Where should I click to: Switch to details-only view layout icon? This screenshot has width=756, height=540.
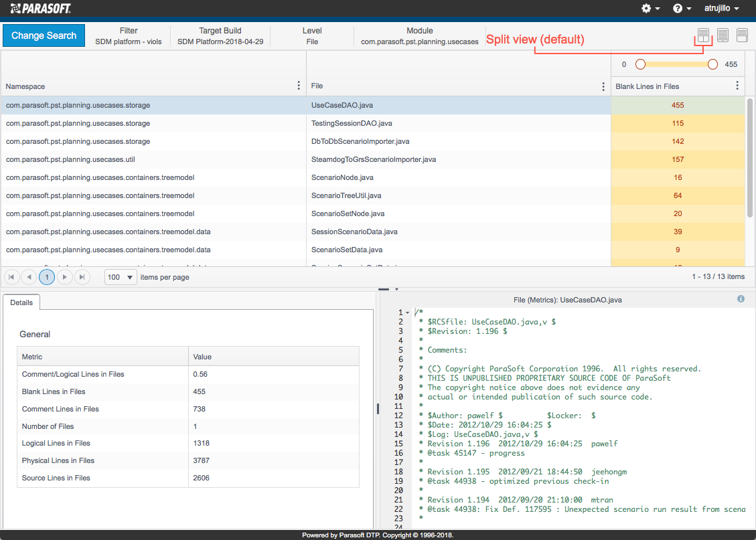tap(742, 35)
